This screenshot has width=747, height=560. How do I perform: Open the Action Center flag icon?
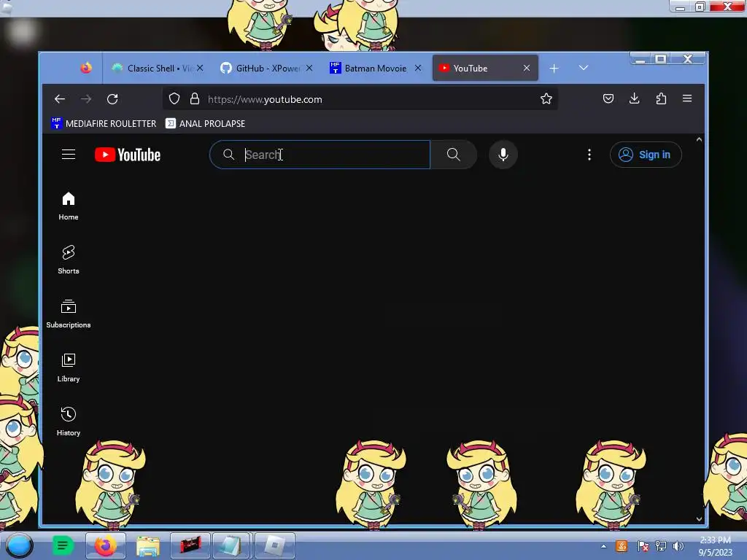[643, 546]
